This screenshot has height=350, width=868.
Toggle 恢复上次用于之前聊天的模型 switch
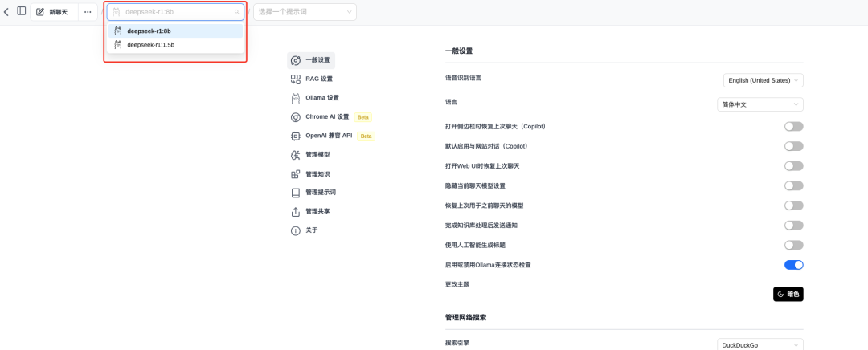(x=794, y=206)
